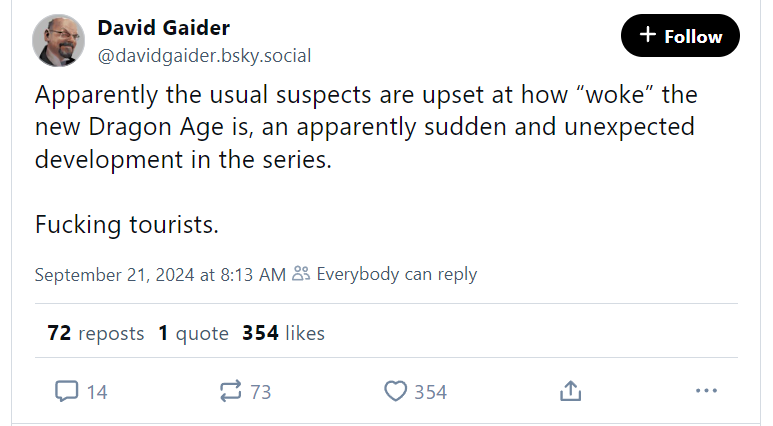View the 354 likes list
Image resolution: width=773 pixels, height=426 pixels.
tap(283, 333)
